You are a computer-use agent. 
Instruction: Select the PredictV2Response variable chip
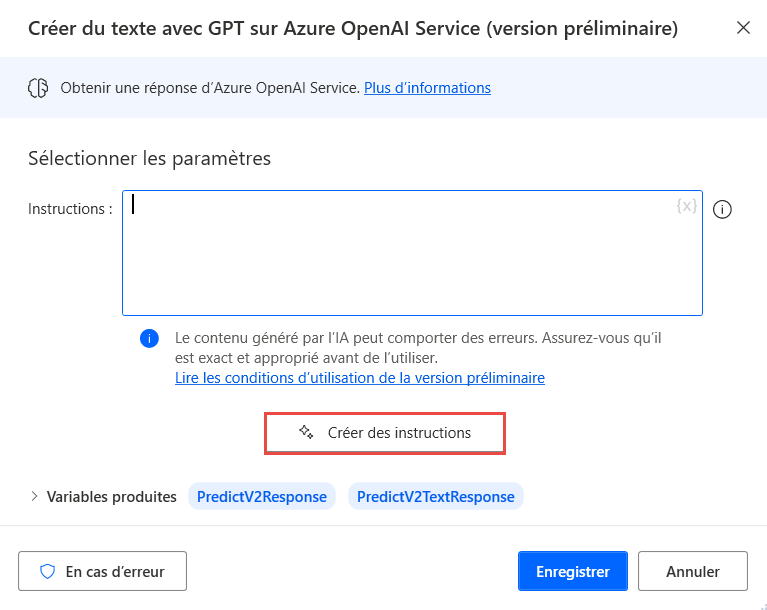tap(262, 496)
